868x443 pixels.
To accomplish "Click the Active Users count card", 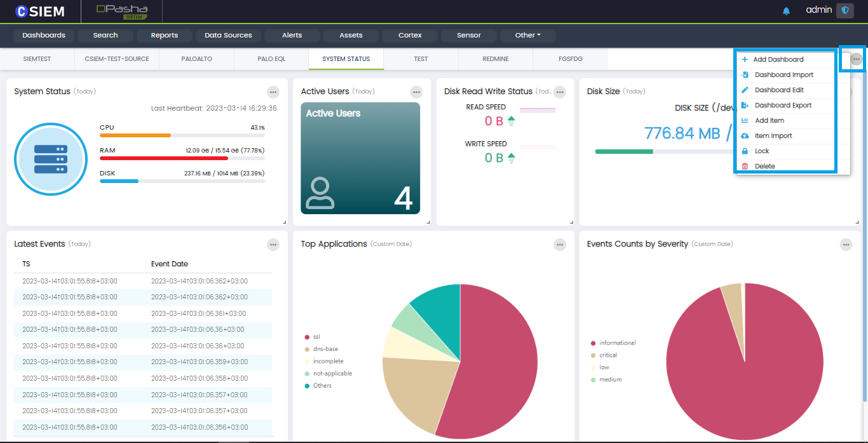I will tap(360, 158).
